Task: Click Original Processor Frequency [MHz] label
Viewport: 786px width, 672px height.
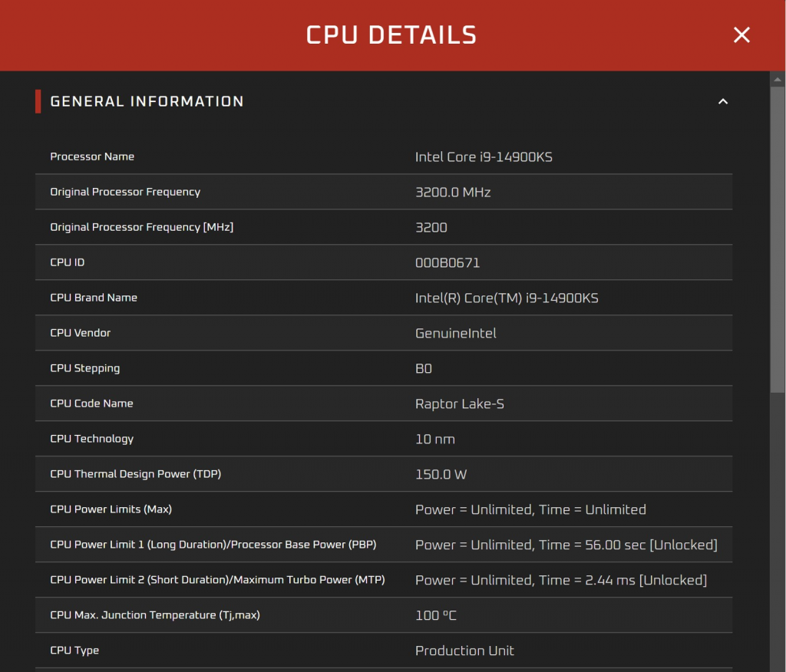Action: tap(142, 228)
